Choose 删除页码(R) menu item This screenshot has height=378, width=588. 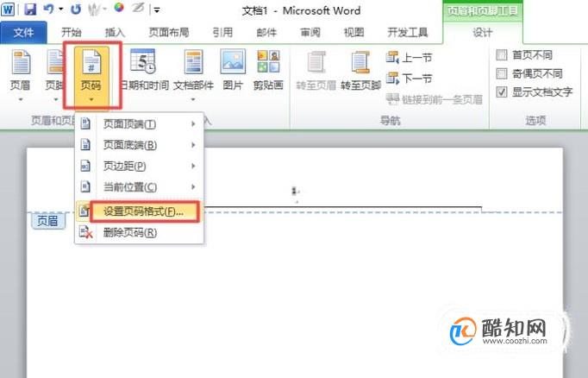(139, 233)
